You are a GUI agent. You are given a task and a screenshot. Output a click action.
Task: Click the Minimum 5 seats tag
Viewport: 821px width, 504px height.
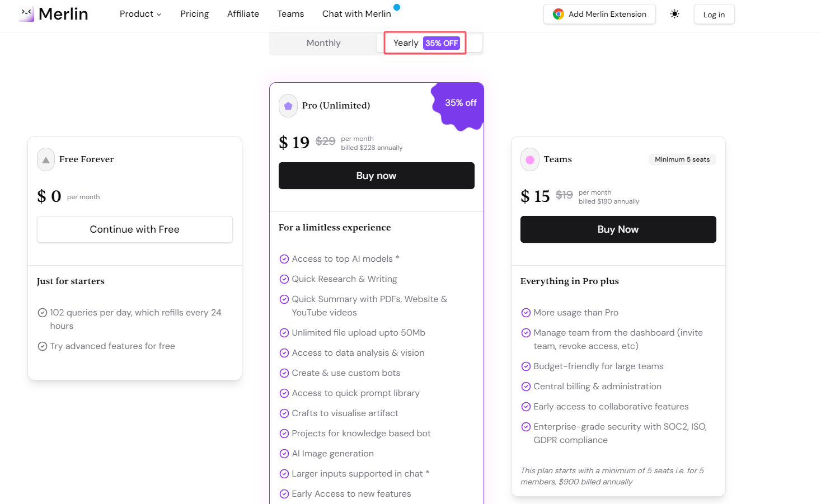pos(682,159)
